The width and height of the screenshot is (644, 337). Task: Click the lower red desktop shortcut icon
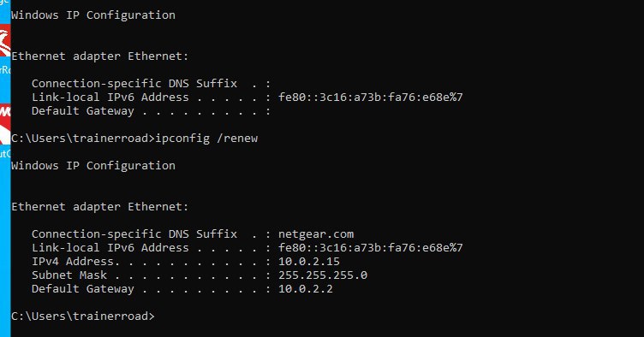click(5, 125)
